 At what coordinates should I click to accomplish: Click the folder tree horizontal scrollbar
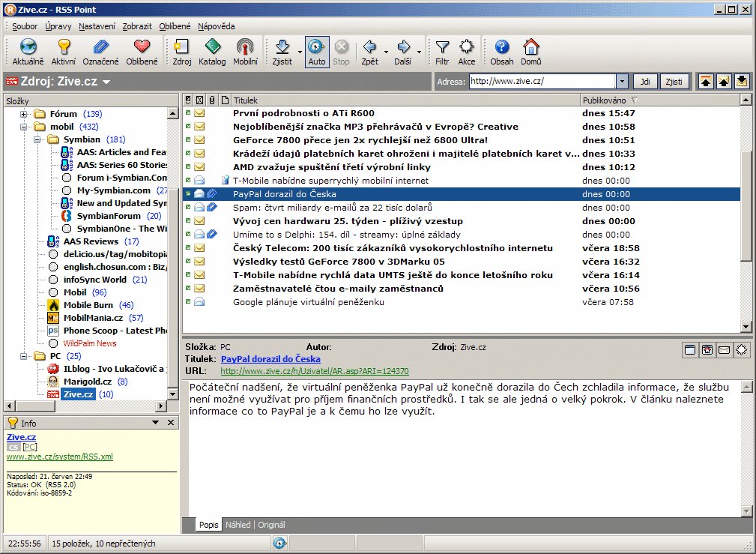tap(85, 406)
